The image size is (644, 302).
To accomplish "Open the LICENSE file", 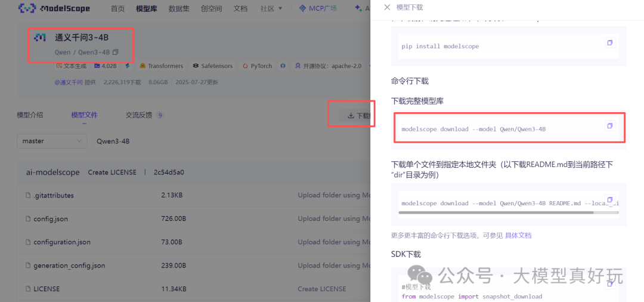I will pyautogui.click(x=47, y=289).
